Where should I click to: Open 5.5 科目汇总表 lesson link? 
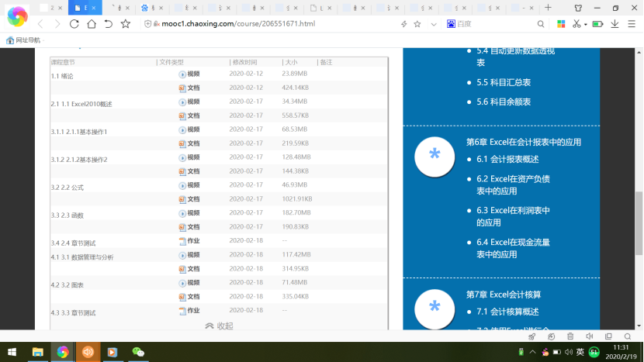(504, 82)
